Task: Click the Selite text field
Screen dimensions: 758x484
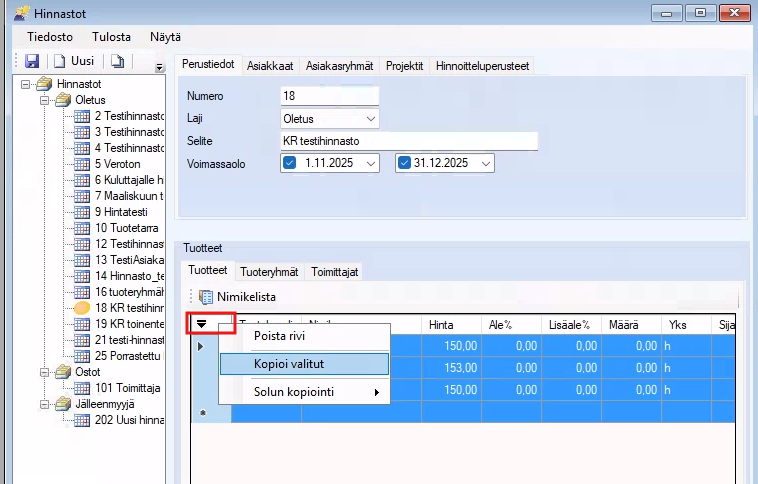Action: click(x=408, y=141)
